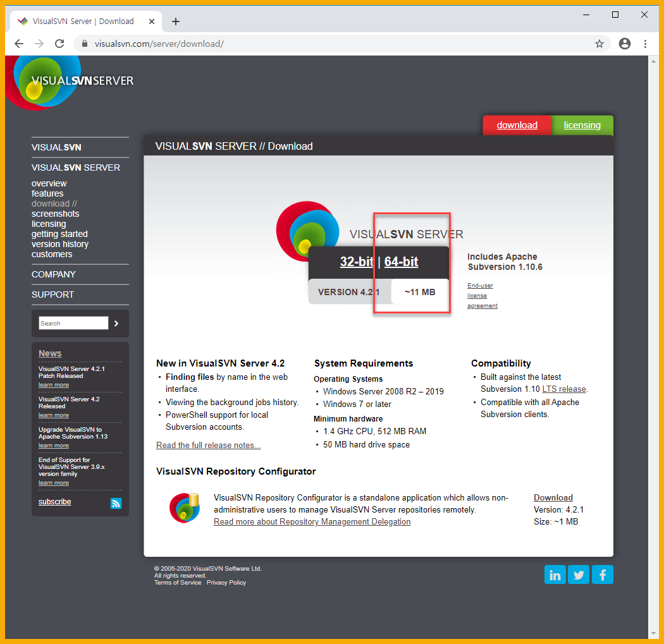
Task: Click the 'System Requirements' heading
Action: pos(364,363)
